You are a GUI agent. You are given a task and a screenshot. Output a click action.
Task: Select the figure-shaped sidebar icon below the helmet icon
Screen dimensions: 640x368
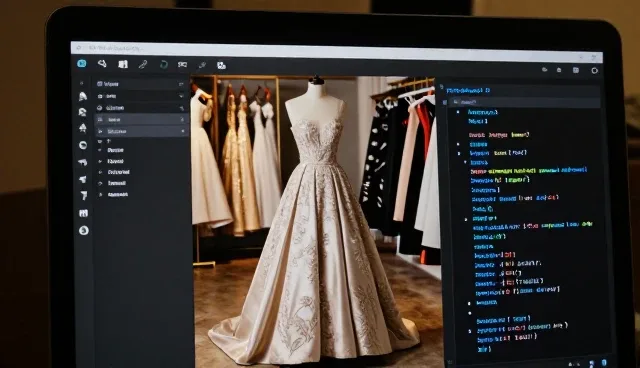point(82,112)
